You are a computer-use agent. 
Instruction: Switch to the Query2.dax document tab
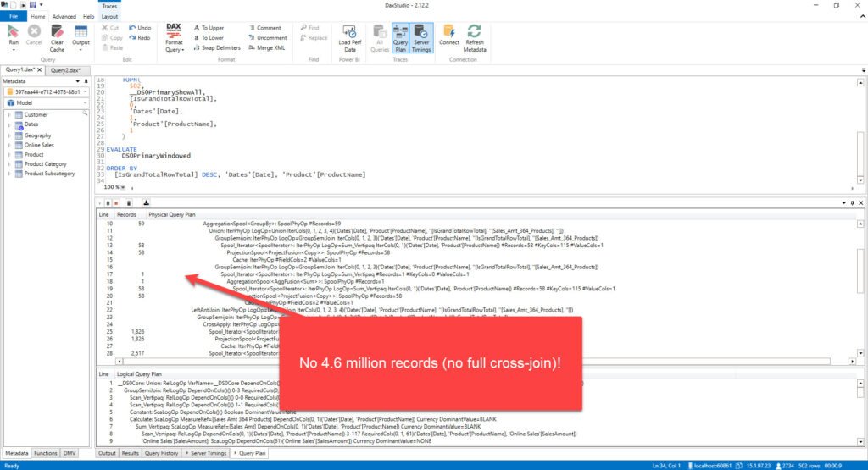click(65, 70)
